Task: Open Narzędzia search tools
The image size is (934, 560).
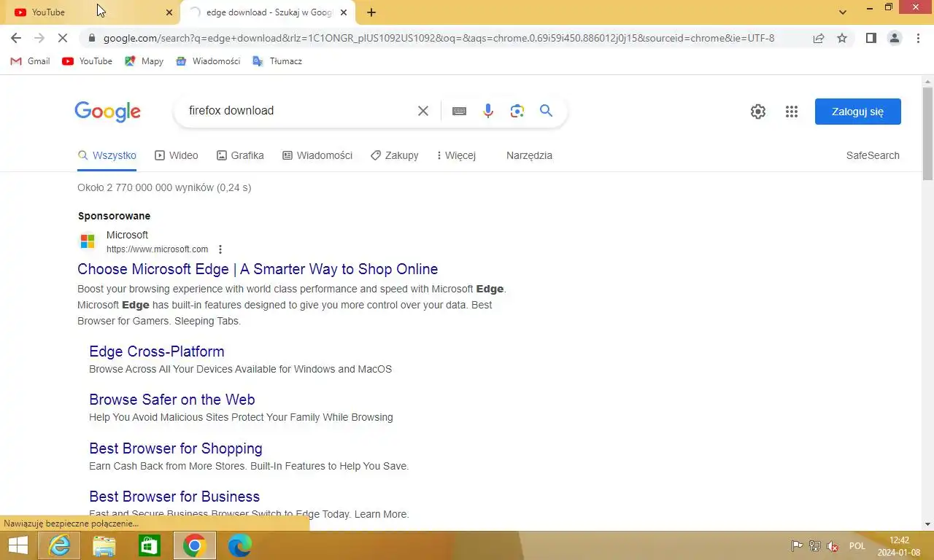Action: pyautogui.click(x=529, y=155)
